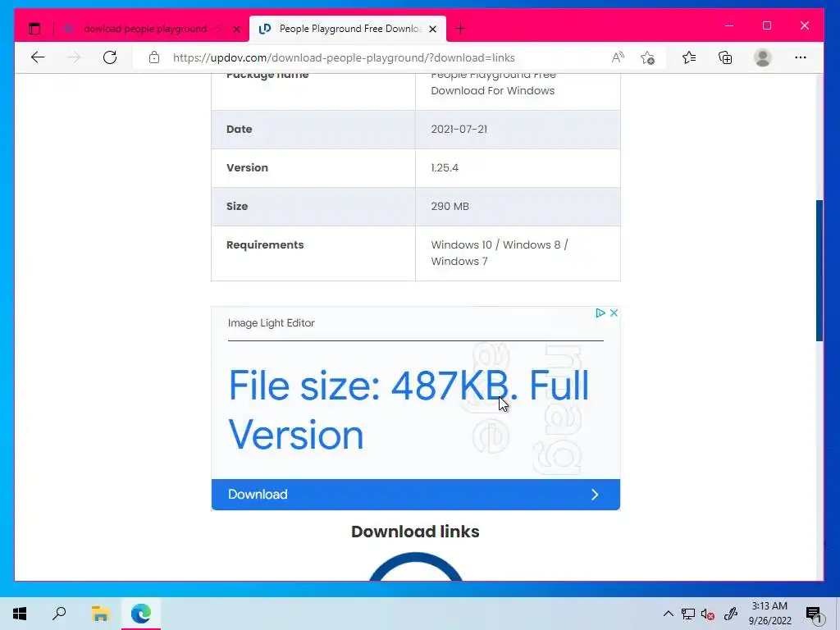Open a new browser tab

(460, 29)
